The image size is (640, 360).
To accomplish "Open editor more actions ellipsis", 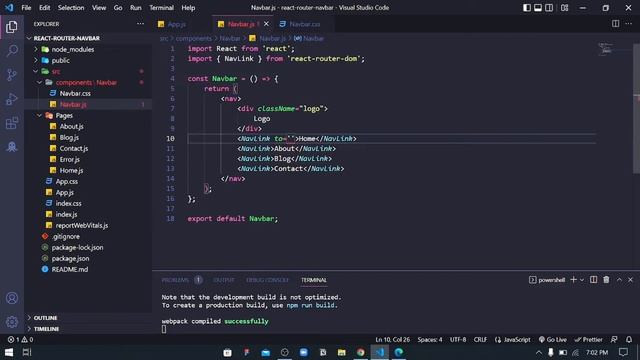I will coord(628,24).
